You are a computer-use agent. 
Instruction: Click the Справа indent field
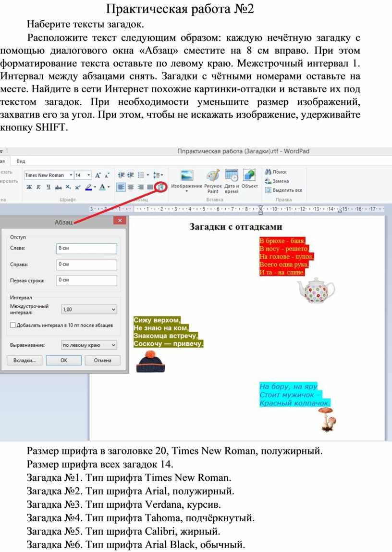tap(86, 264)
